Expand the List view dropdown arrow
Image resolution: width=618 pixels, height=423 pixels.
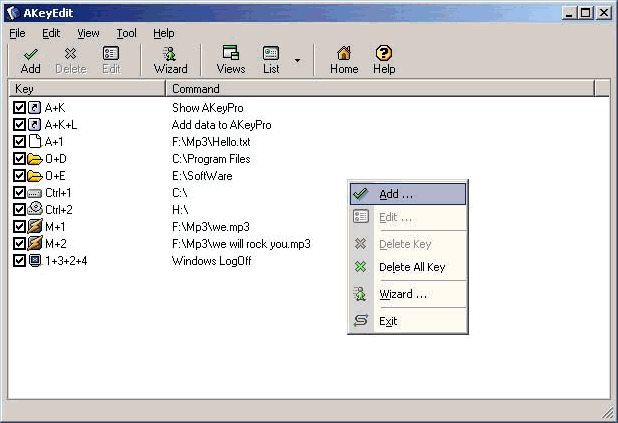click(x=297, y=60)
